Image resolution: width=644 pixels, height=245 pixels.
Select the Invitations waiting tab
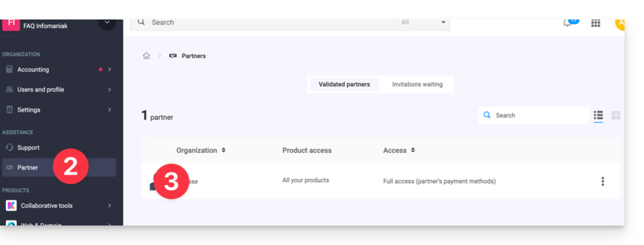click(x=417, y=84)
